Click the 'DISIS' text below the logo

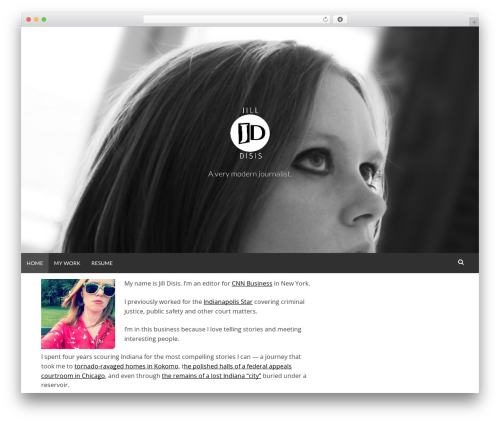251,156
